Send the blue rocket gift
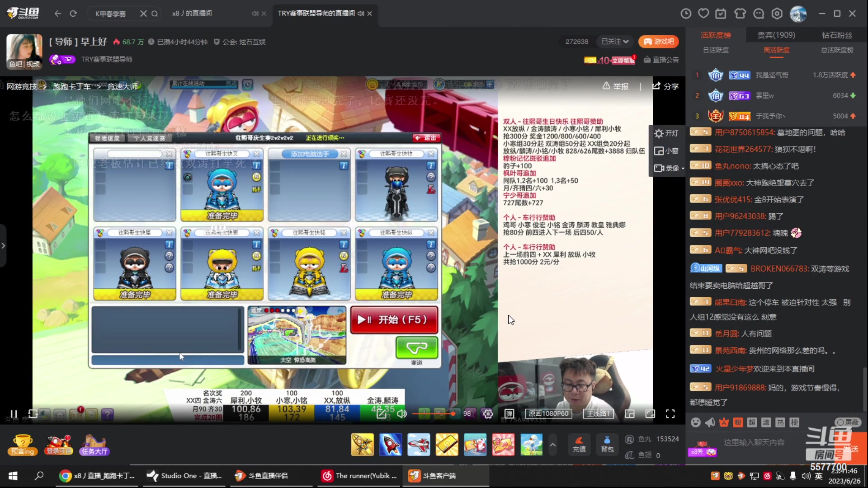 coord(391,445)
